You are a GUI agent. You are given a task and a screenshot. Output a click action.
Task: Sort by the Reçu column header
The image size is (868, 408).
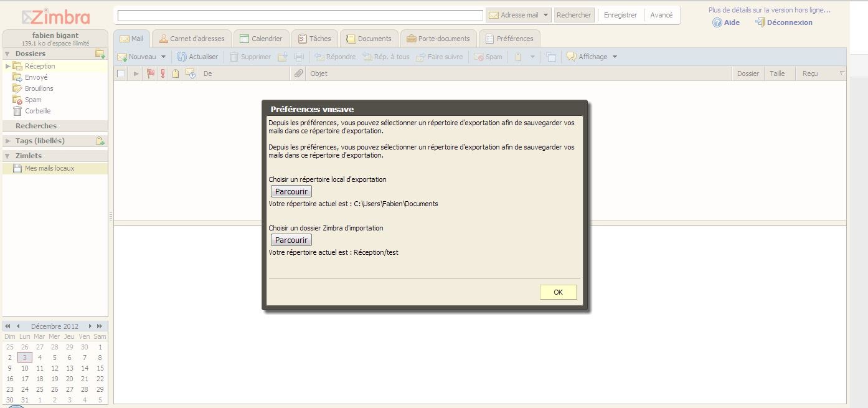tap(821, 74)
